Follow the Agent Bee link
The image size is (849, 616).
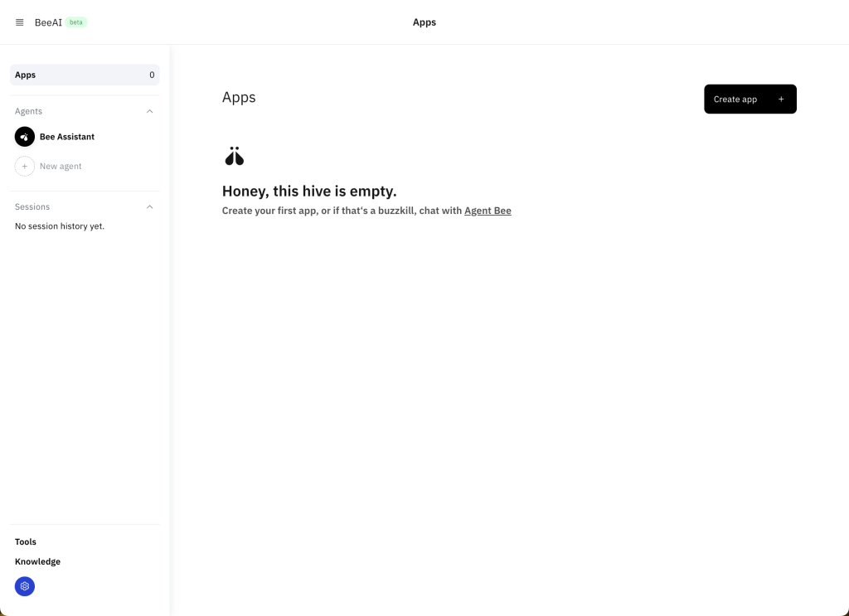pos(488,211)
